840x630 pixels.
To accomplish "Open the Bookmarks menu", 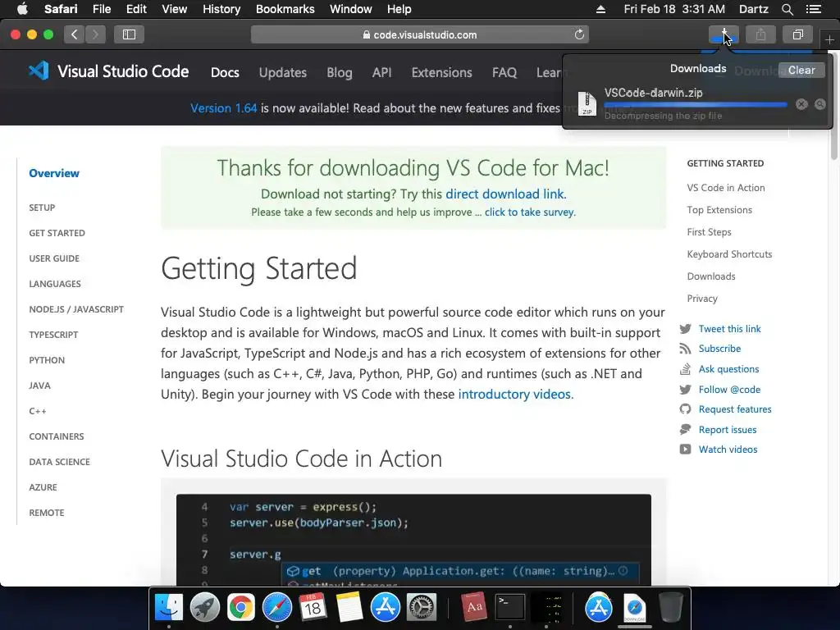I will point(285,9).
